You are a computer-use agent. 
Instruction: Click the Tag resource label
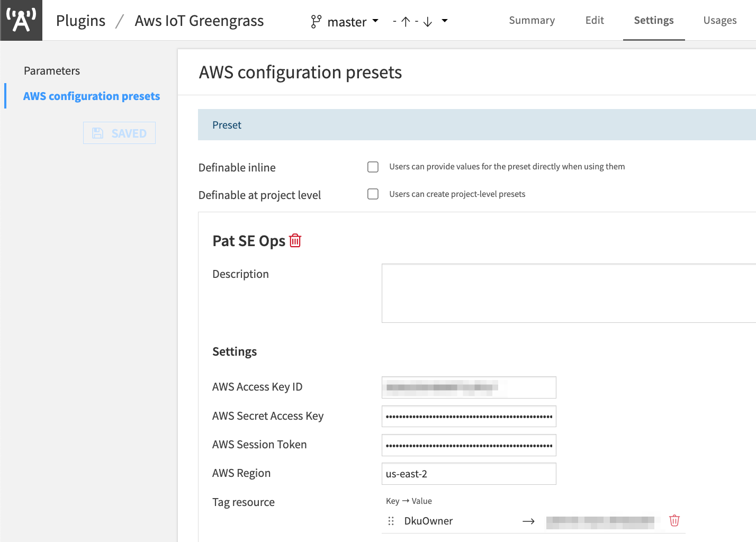click(244, 502)
